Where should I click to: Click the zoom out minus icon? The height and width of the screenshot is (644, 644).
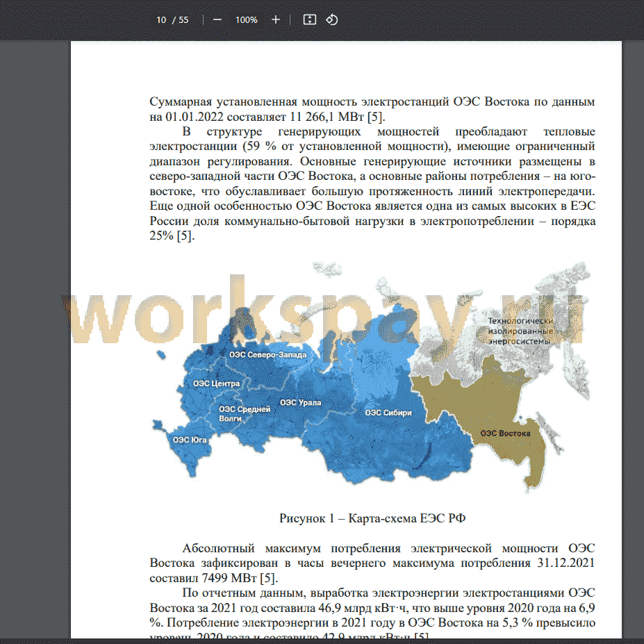(217, 19)
